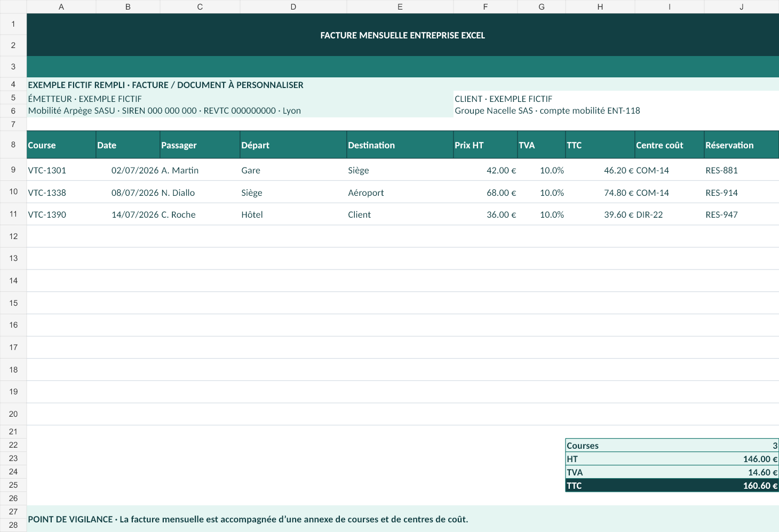Viewport: 779px width, 532px height.
Task: Click the date 08/07/2026
Action: click(128, 193)
